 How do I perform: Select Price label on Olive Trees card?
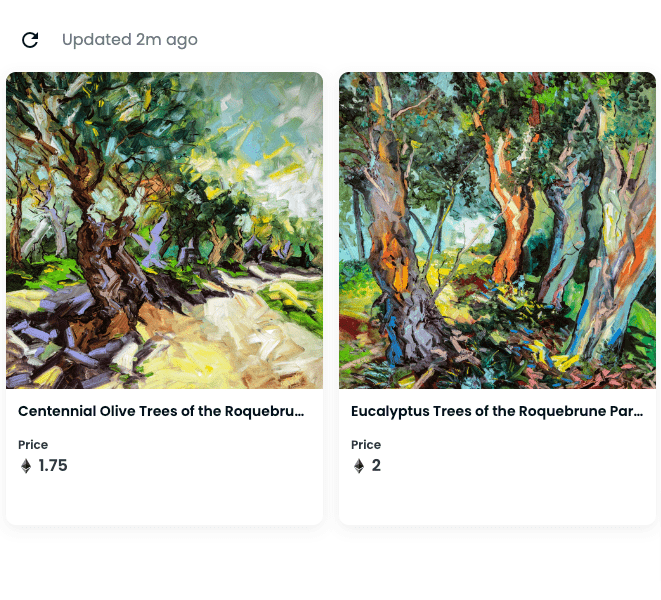[x=33, y=444]
